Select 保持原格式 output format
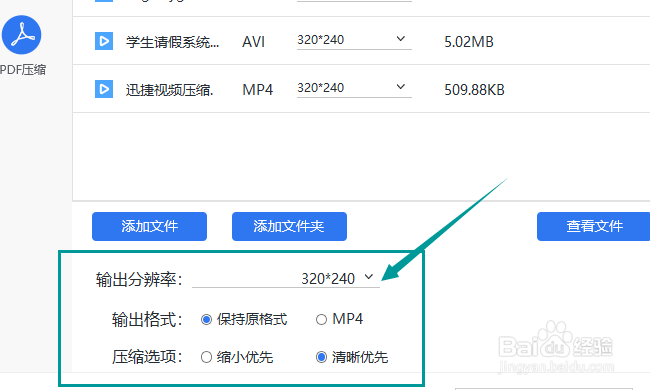The height and width of the screenshot is (390, 650). 206,320
